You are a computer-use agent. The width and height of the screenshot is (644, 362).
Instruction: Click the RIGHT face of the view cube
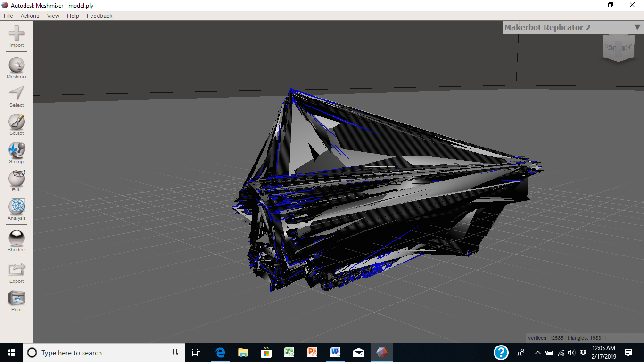pos(627,48)
